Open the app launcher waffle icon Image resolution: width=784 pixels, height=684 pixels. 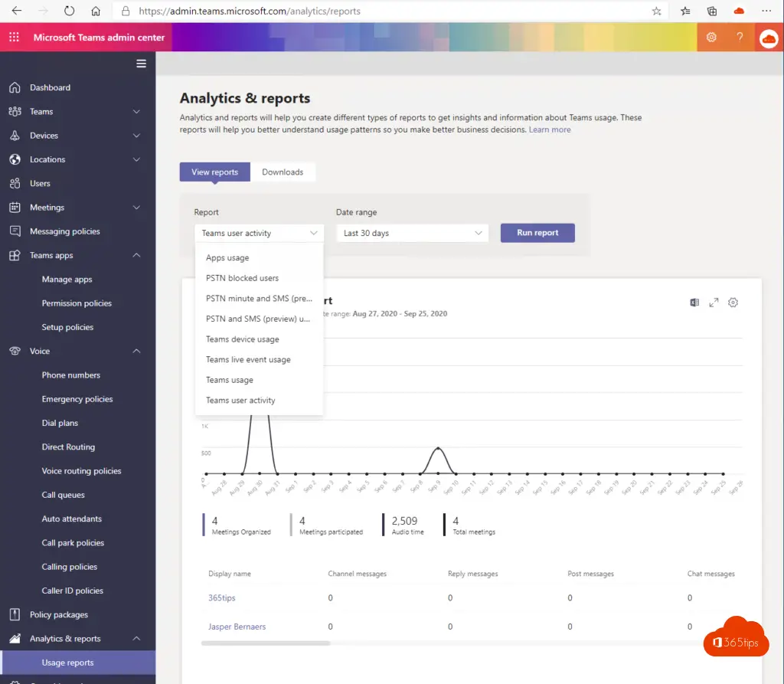coord(14,37)
